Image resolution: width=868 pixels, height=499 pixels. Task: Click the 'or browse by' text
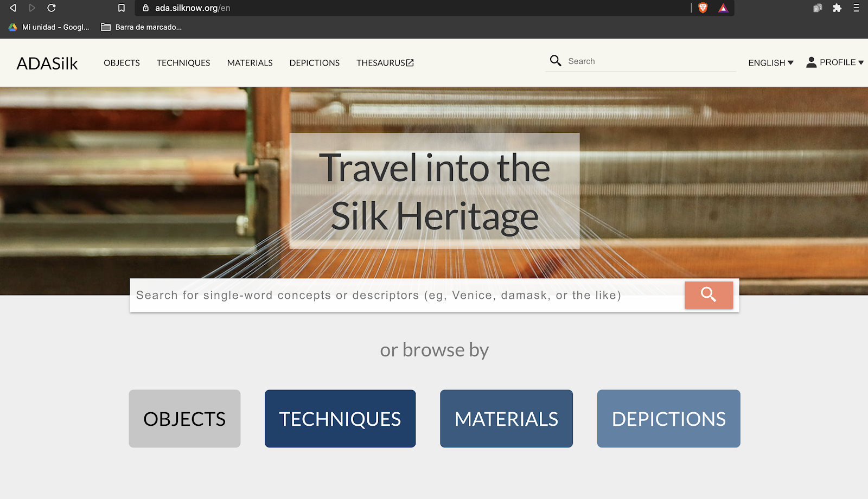pos(435,350)
